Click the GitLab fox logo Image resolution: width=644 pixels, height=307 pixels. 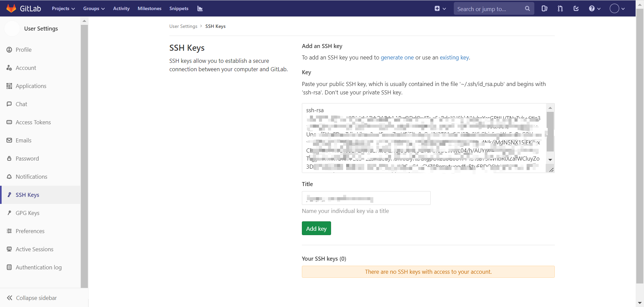pyautogui.click(x=11, y=8)
